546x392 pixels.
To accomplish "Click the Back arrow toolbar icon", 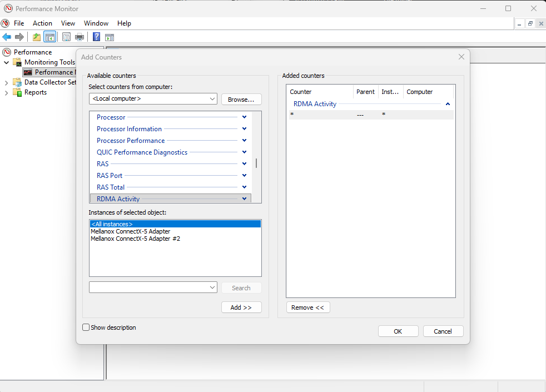I will click(7, 37).
